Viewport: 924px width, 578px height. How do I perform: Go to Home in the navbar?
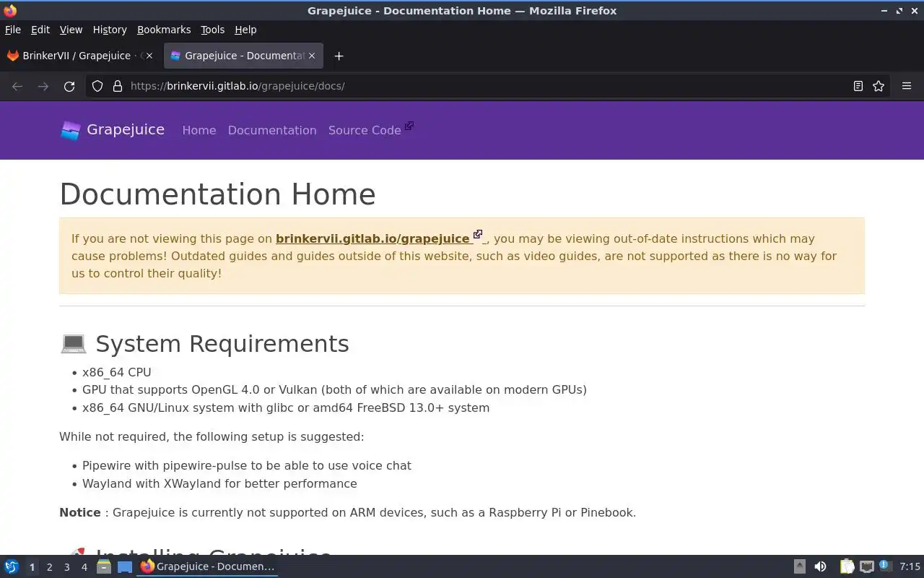click(199, 130)
